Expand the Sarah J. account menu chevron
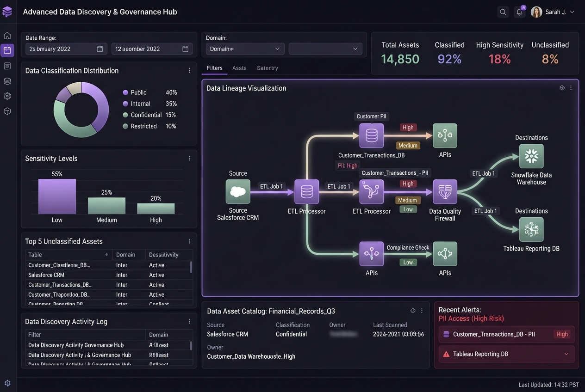This screenshot has height=392, width=585. point(572,12)
